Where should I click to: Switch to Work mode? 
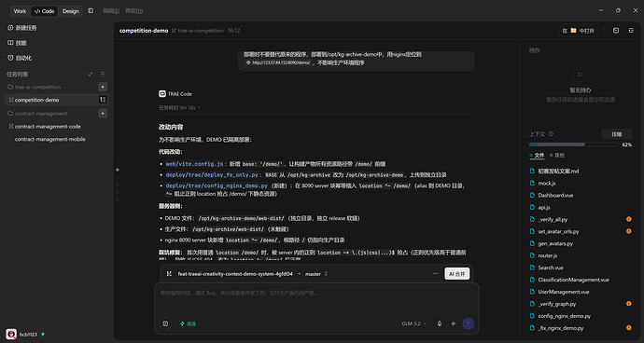coord(20,11)
